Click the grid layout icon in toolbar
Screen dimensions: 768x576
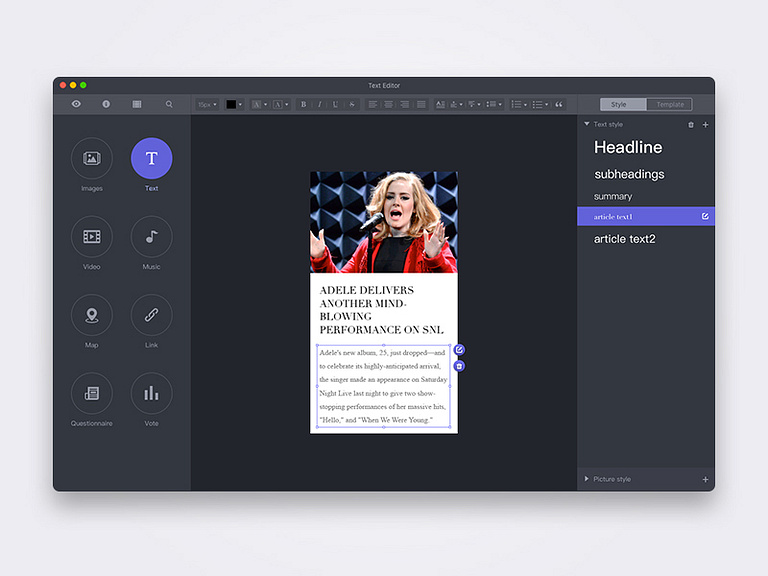point(137,104)
